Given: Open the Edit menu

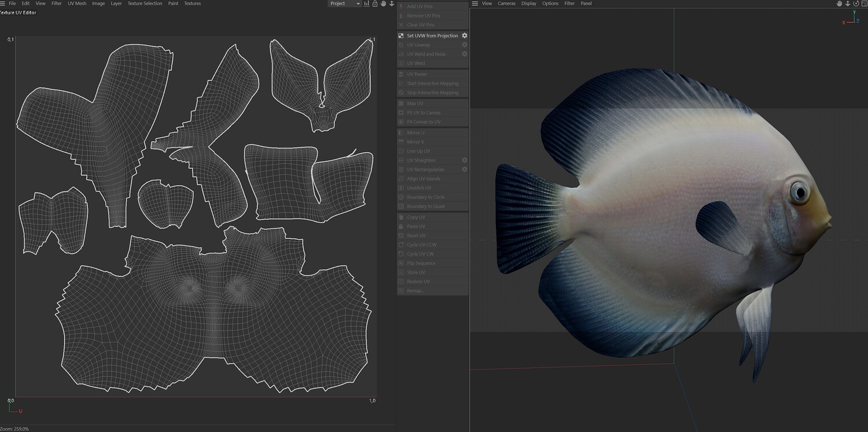Looking at the screenshot, I should 26,3.
